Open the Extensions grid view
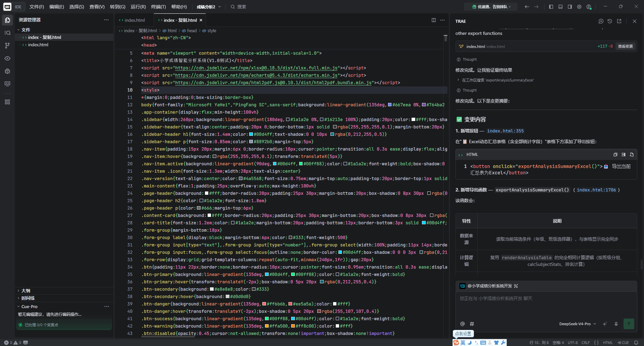 click(7, 102)
